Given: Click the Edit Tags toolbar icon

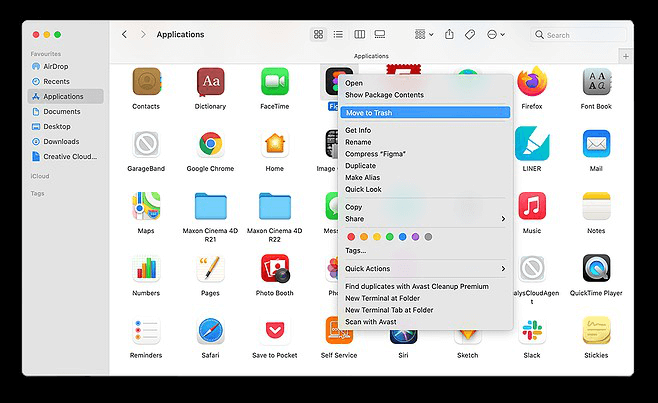Looking at the screenshot, I should [470, 34].
